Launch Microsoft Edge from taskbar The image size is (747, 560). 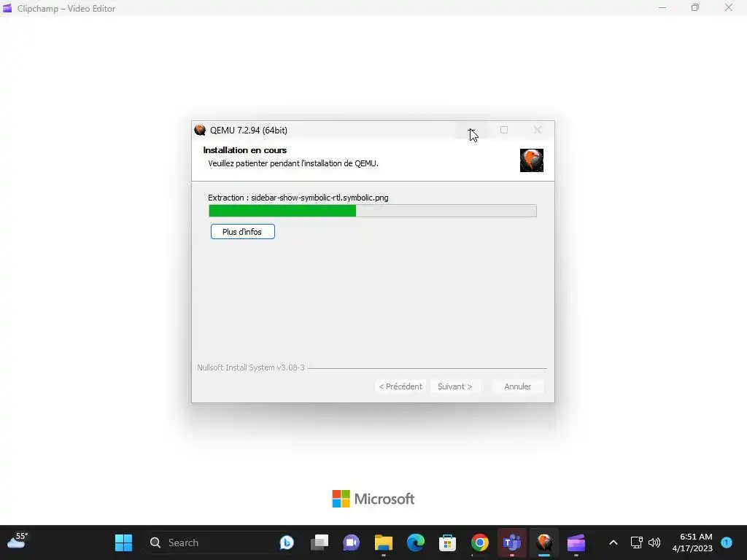point(415,542)
